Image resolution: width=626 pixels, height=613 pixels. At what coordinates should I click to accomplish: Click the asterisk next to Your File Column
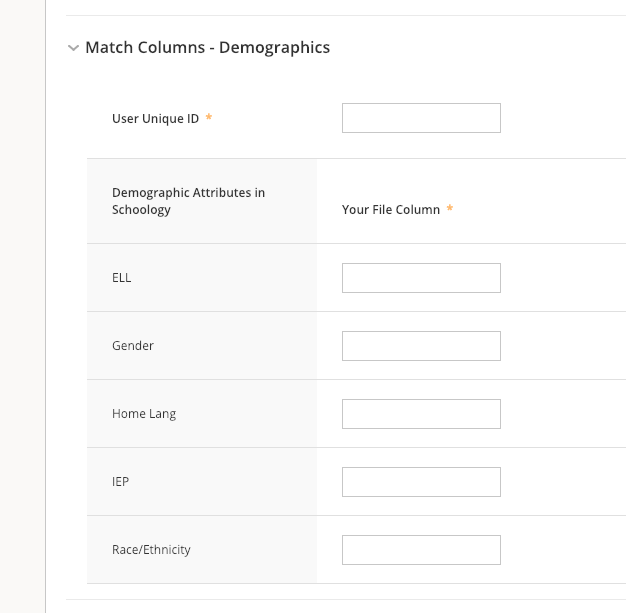(450, 209)
